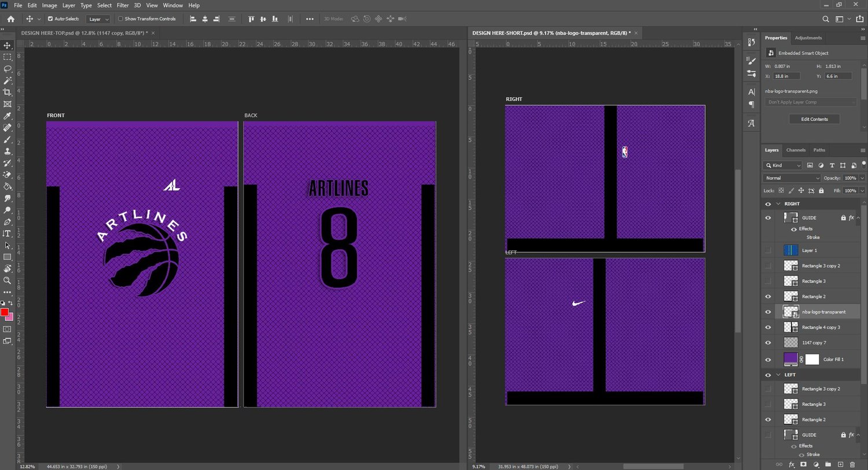Screen dimensions: 868x470
Task: Click the Search icon at top right
Action: point(826,19)
